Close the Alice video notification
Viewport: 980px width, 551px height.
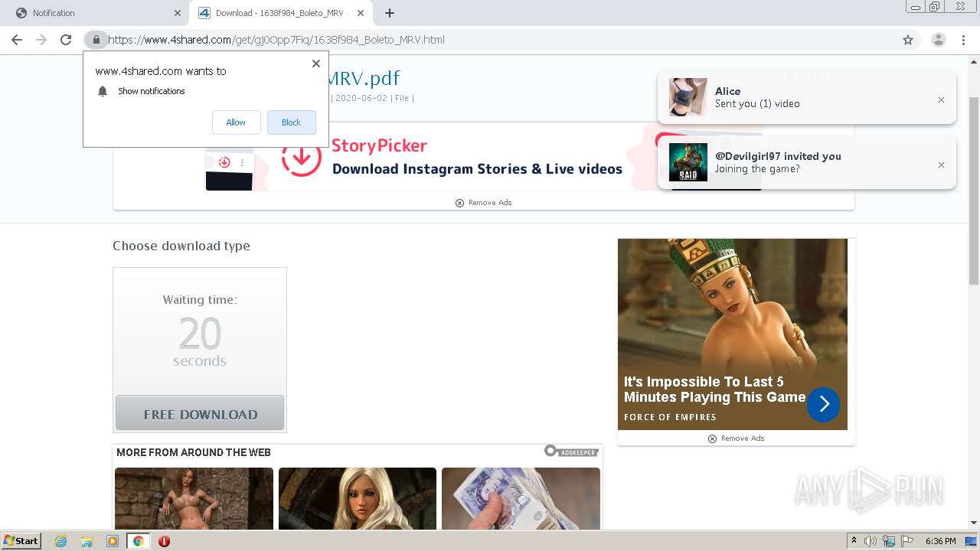[941, 99]
